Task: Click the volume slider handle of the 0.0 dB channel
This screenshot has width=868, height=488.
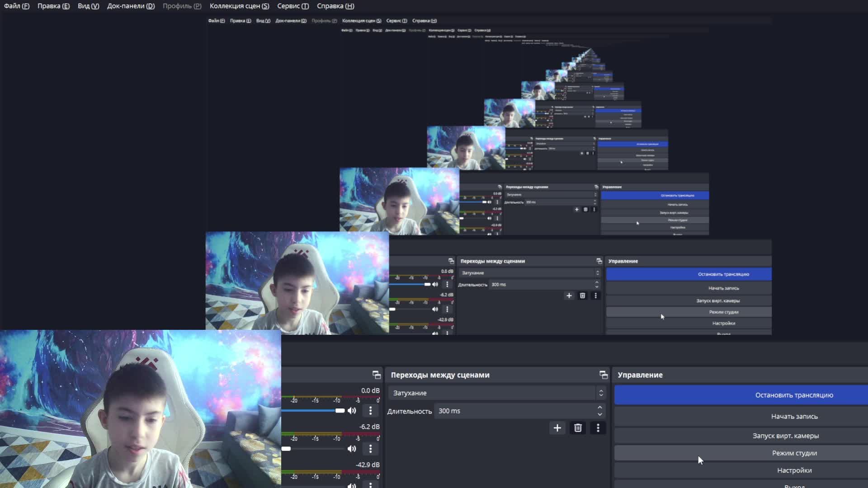Action: coord(340,410)
